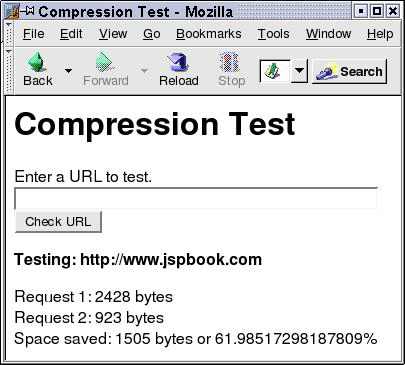
Task: Focus the URL to test input field
Action: pyautogui.click(x=196, y=199)
